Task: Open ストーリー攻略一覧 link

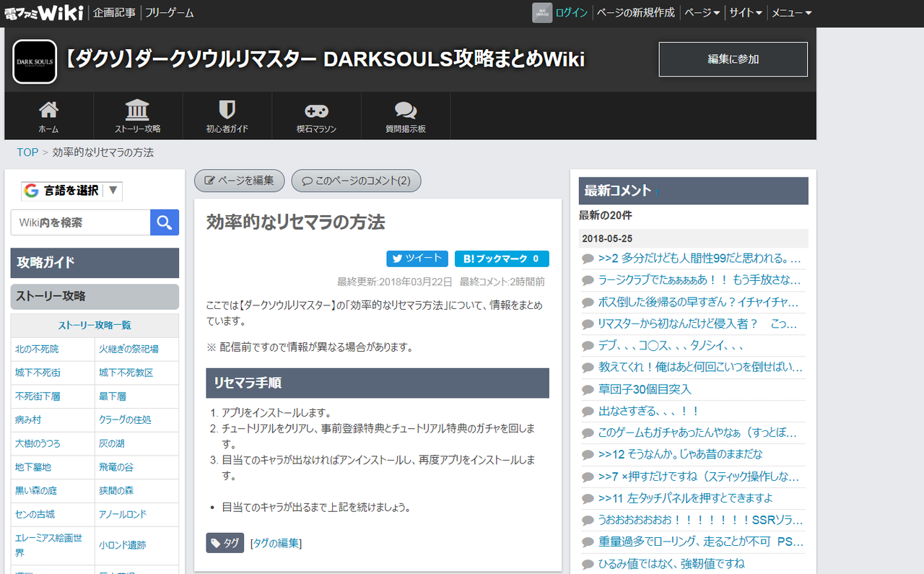Action: (95, 326)
